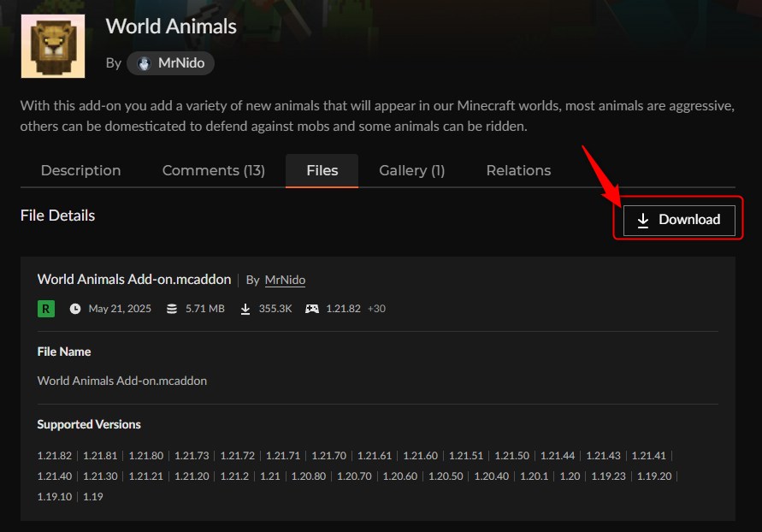
Task: Click supported version 1.21.30
Action: [x=100, y=476]
